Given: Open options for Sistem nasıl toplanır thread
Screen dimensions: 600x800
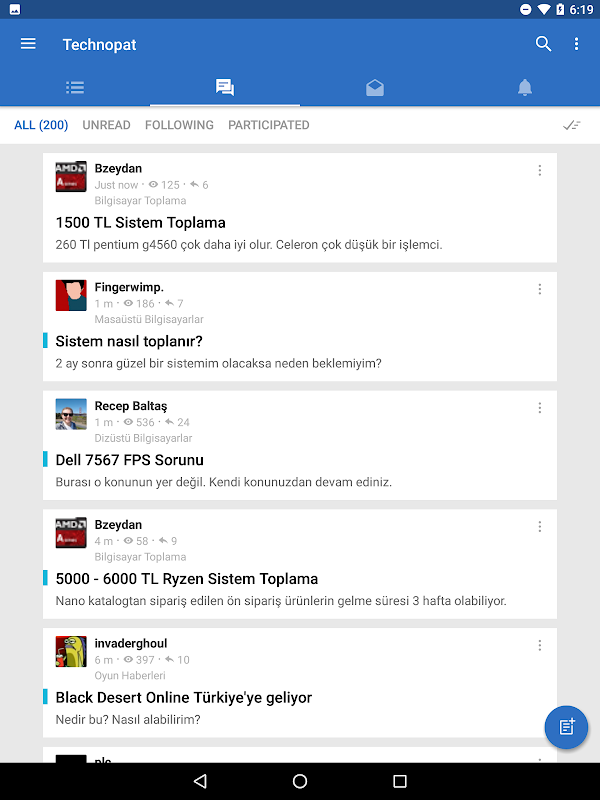Looking at the screenshot, I should [x=540, y=289].
